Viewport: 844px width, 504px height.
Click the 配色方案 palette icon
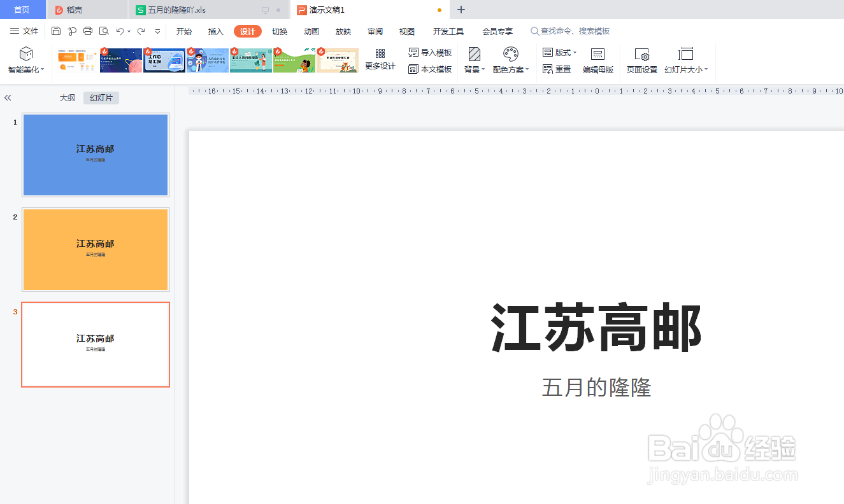pyautogui.click(x=511, y=54)
